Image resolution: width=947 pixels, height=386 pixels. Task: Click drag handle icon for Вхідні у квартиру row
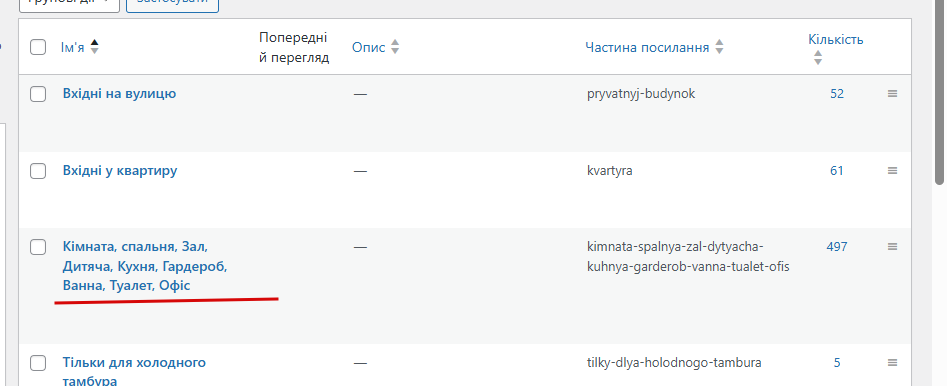tap(892, 171)
